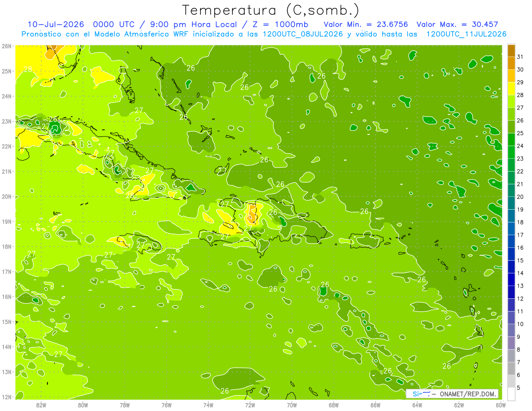532x411 pixels.
Task: Click the longitude axis label "82W"
Action: point(41,405)
